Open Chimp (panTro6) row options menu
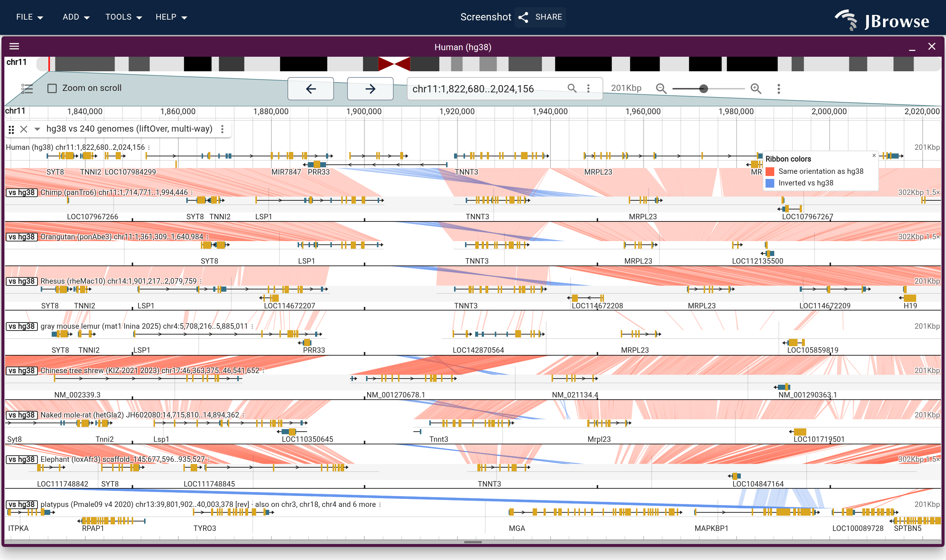The height and width of the screenshot is (560, 946). click(x=192, y=192)
